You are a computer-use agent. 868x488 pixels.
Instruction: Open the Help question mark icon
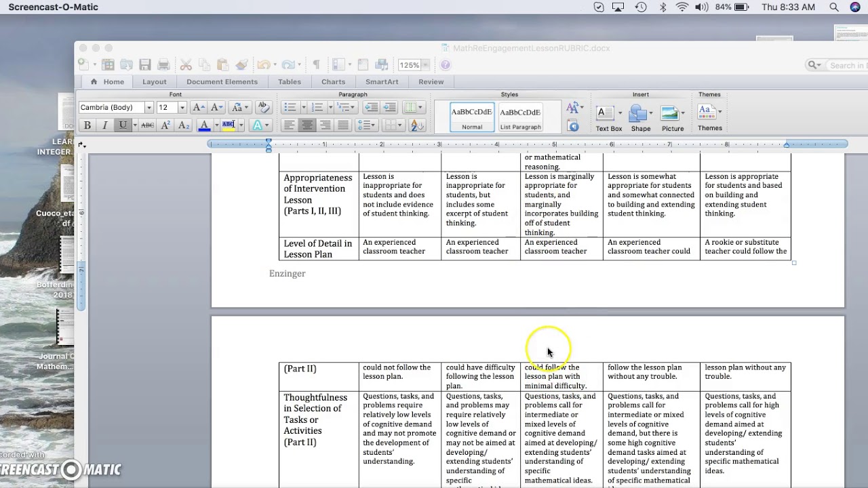(x=446, y=65)
